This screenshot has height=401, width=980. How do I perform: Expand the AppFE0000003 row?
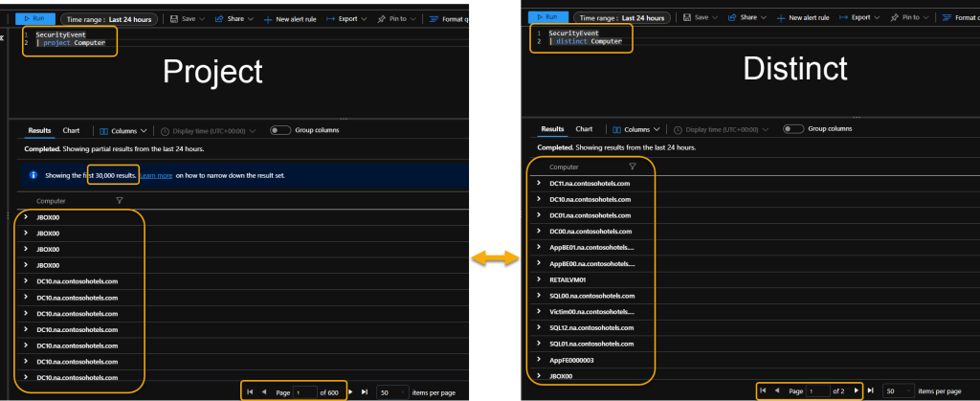539,360
